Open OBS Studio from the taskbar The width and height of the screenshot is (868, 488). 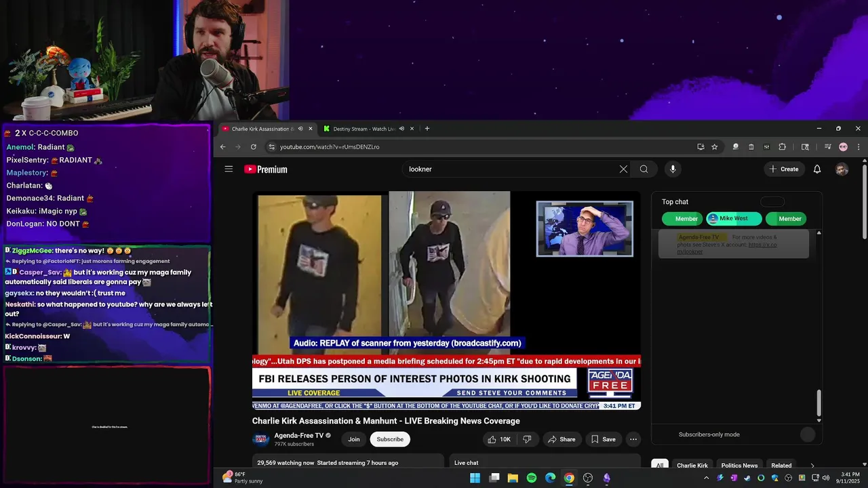[588, 478]
